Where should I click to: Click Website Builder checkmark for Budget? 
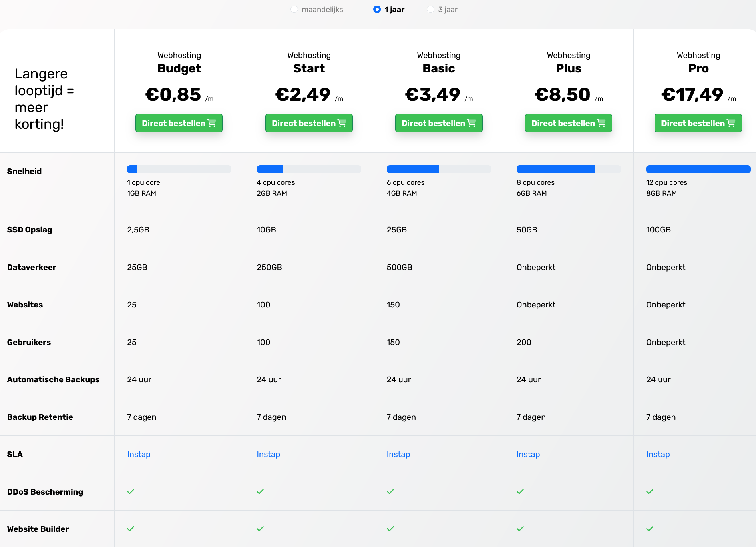point(131,529)
